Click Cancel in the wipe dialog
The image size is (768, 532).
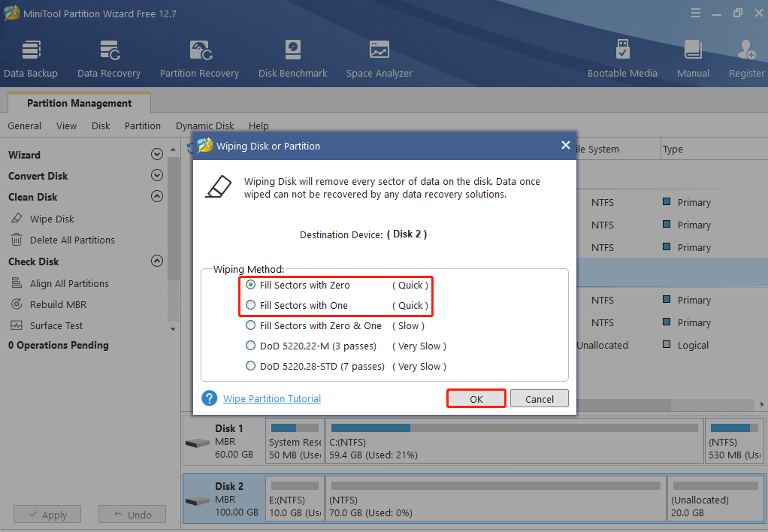pyautogui.click(x=540, y=399)
